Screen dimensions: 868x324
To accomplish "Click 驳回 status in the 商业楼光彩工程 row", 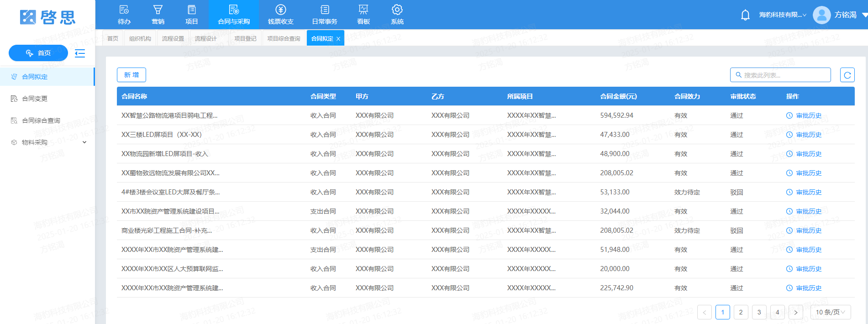I will click(x=737, y=230).
